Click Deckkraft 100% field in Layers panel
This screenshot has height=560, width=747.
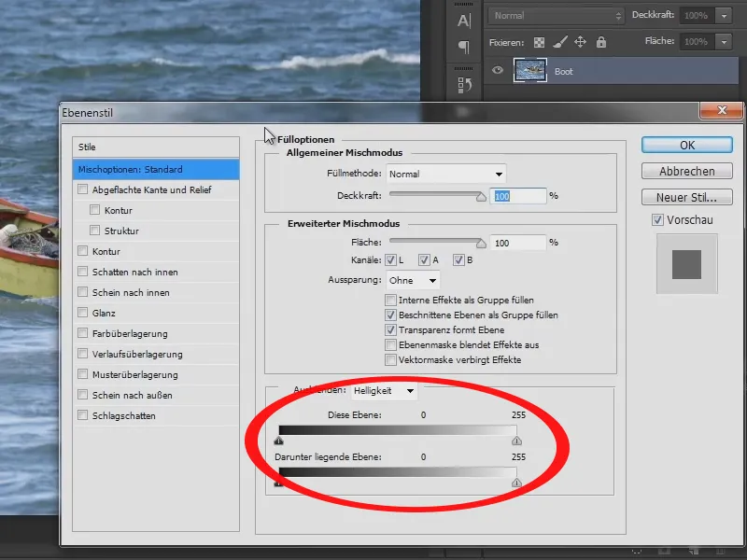pos(697,16)
